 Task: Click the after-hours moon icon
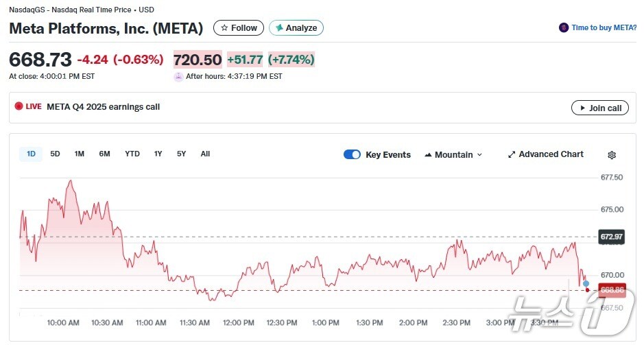click(178, 77)
